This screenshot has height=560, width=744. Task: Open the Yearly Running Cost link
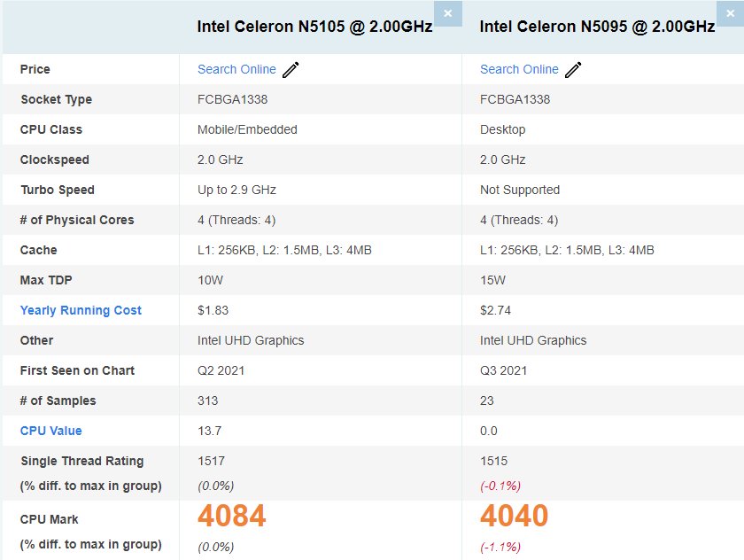[x=81, y=310]
